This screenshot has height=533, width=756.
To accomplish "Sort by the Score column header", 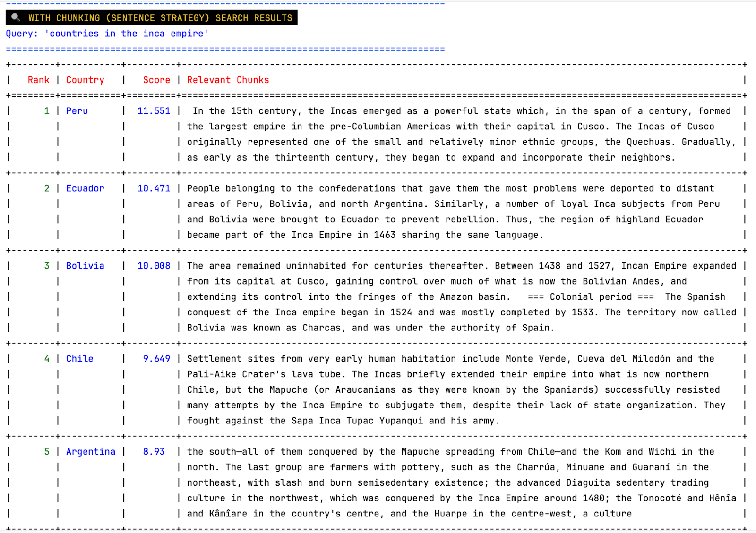I will coord(156,80).
